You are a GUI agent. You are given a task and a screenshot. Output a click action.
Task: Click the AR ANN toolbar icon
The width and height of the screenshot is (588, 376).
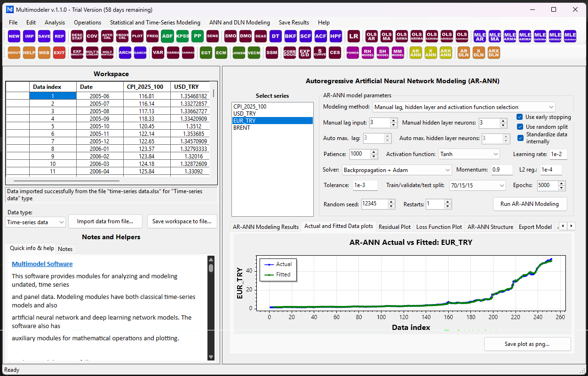[x=416, y=53]
